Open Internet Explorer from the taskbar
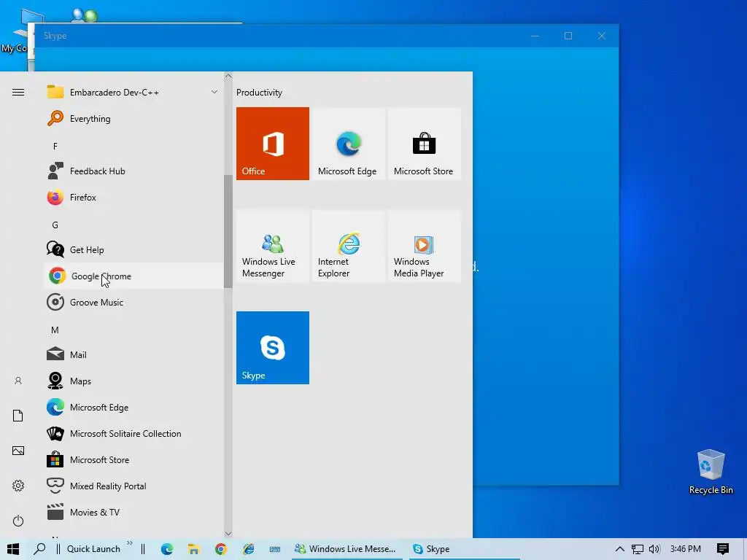Image resolution: width=747 pixels, height=560 pixels. pos(248,549)
